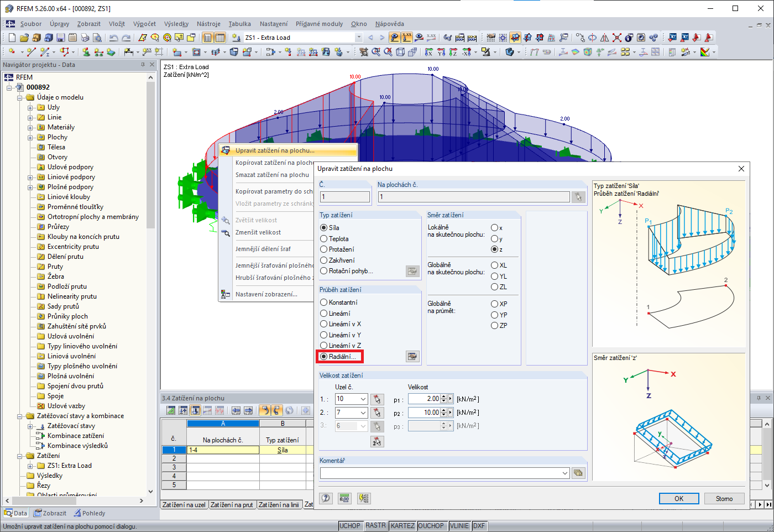Switch navigator to the Pohledy tab
This screenshot has width=774, height=532.
click(90, 513)
